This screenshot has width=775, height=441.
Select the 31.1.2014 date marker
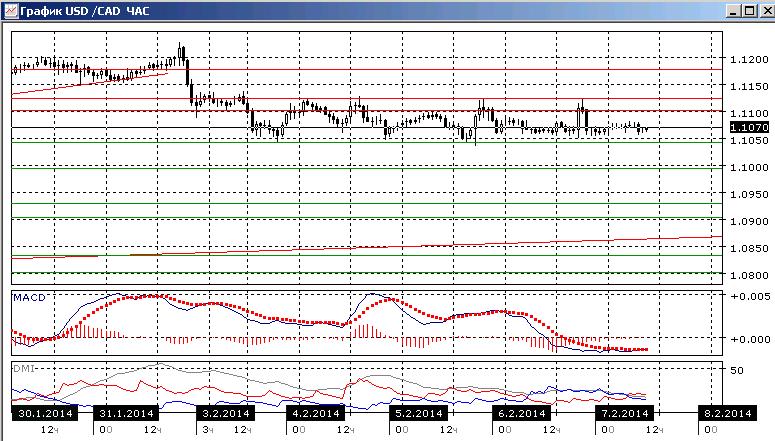coord(126,413)
